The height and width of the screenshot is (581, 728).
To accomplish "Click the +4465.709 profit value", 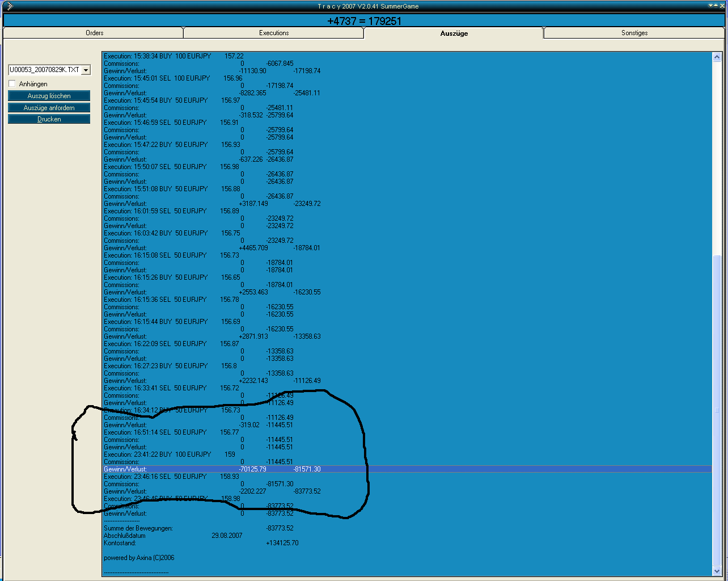I will (253, 248).
